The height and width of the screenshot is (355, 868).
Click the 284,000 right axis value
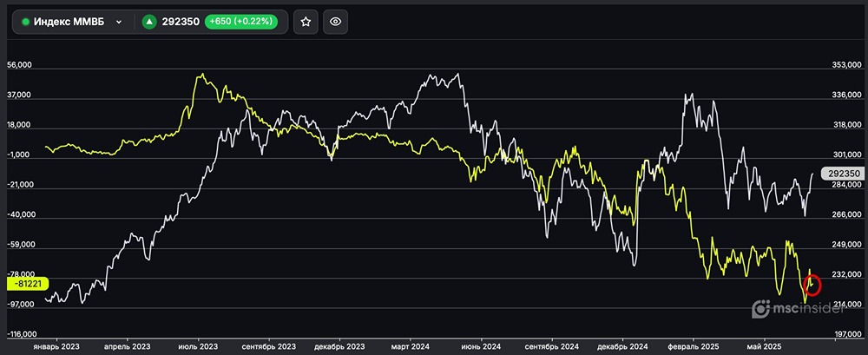(x=847, y=186)
